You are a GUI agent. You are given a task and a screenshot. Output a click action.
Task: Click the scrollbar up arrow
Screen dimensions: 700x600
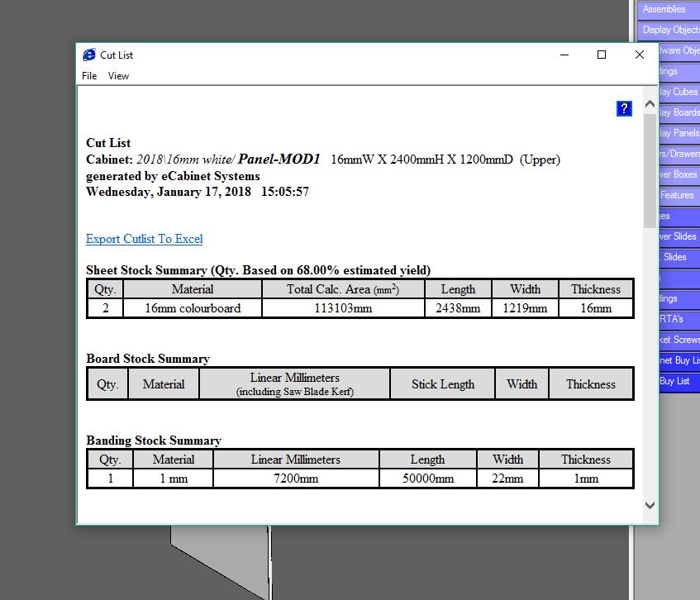[650, 104]
